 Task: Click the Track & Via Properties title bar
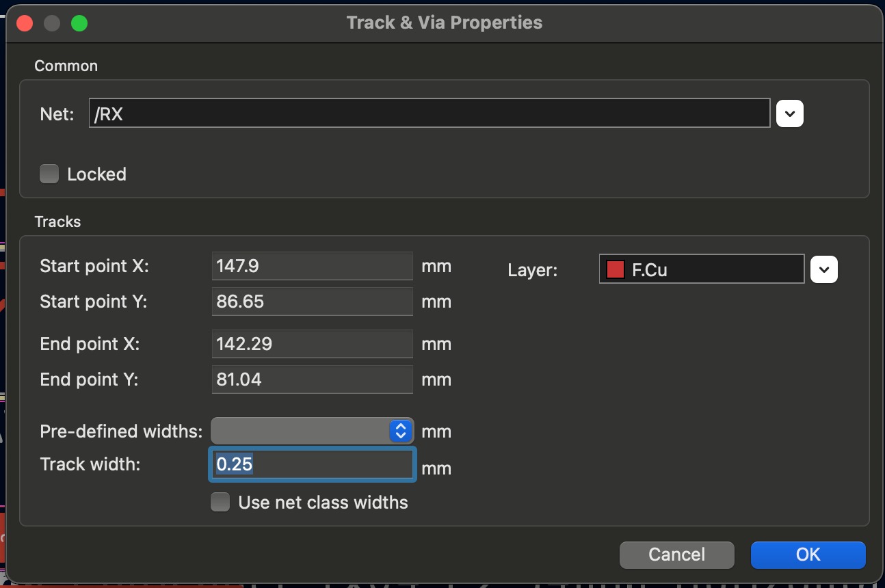[x=444, y=23]
